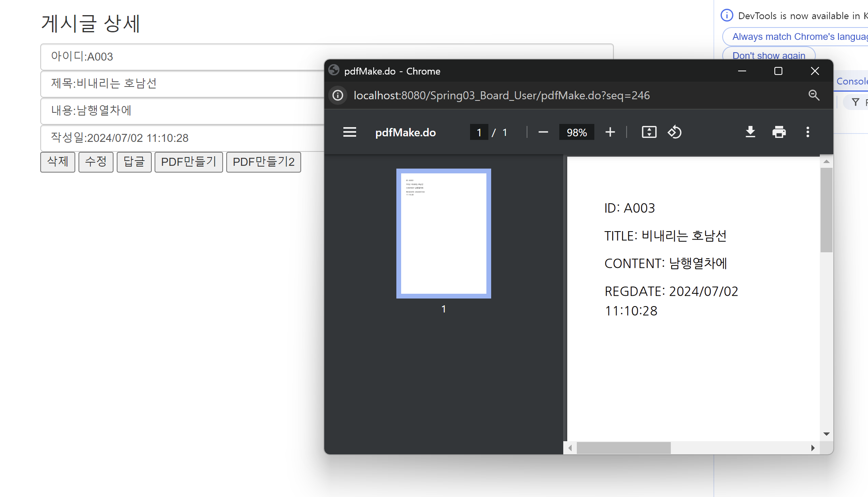
Task: Zoom out using the minus icon
Action: point(543,132)
